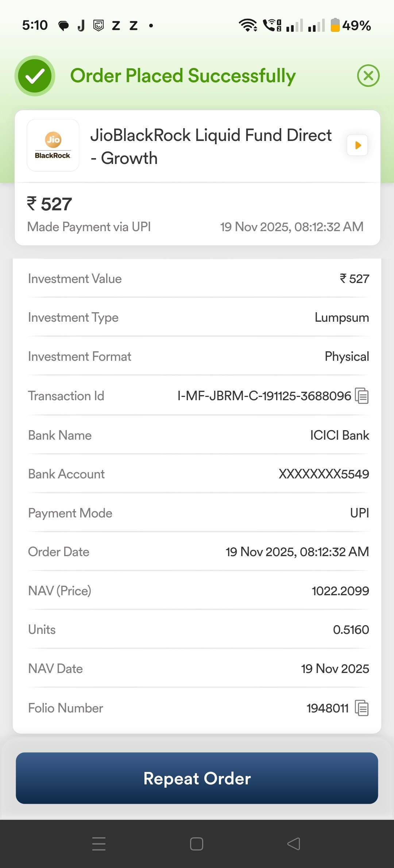The image size is (394, 868).
Task: Tap the JioBlackRock Liquid Fund title
Action: point(211,146)
